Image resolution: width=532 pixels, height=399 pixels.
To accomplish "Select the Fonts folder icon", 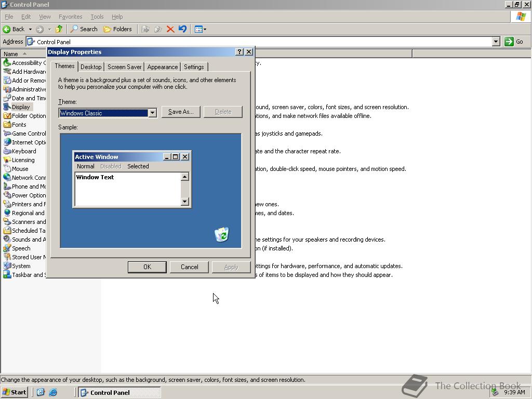I will (7, 124).
